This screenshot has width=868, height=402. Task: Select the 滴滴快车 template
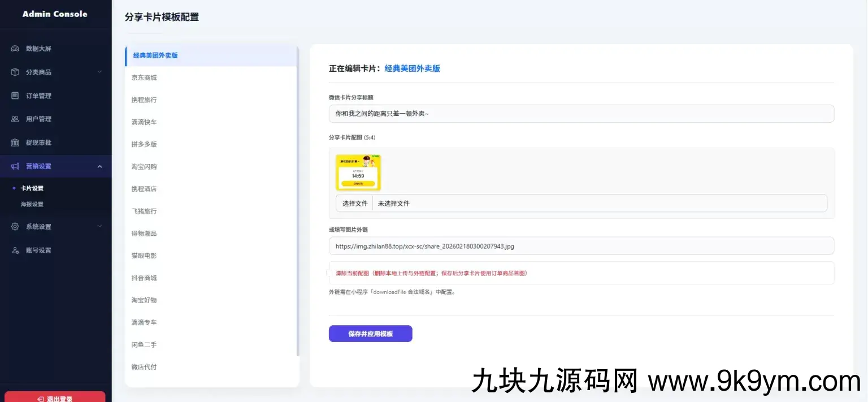point(211,122)
